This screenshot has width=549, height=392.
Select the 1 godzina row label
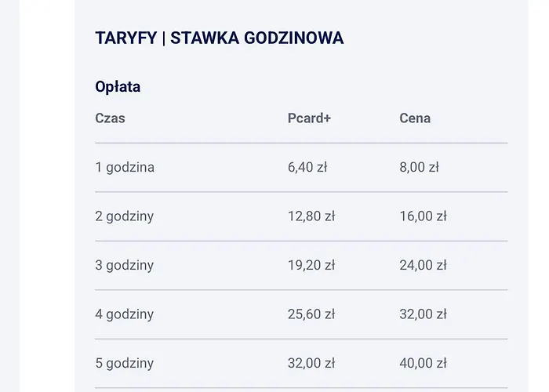(x=125, y=167)
